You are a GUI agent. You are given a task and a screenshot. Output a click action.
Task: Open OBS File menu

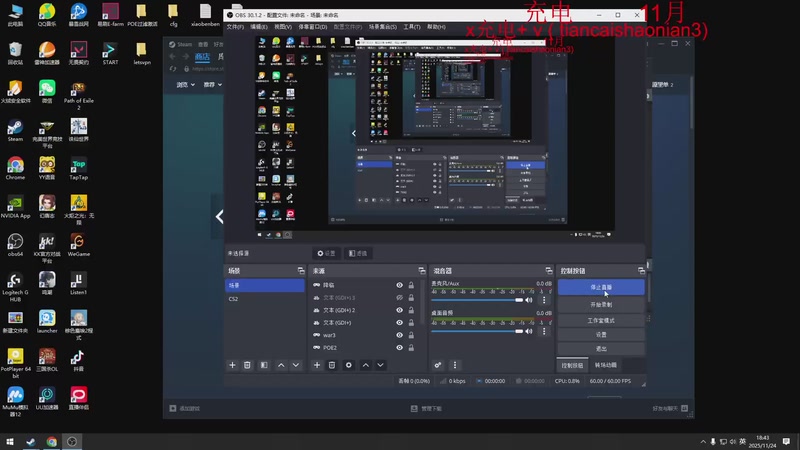235,27
